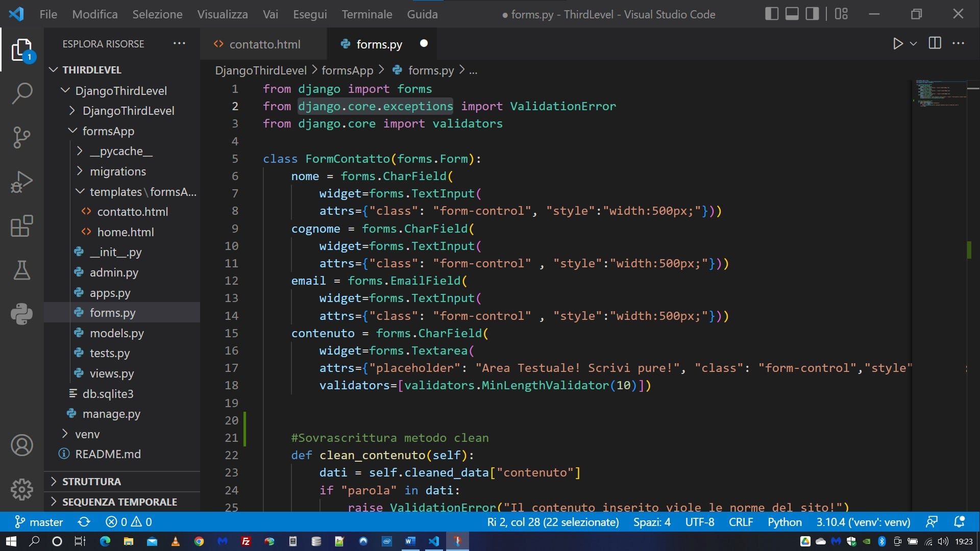Expand the venv folder

tap(65, 434)
